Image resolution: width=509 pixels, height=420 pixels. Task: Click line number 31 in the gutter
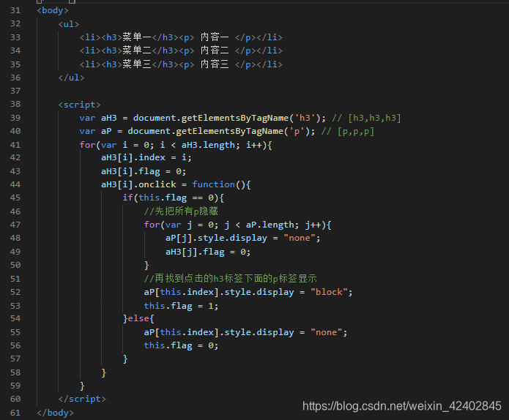(15, 10)
